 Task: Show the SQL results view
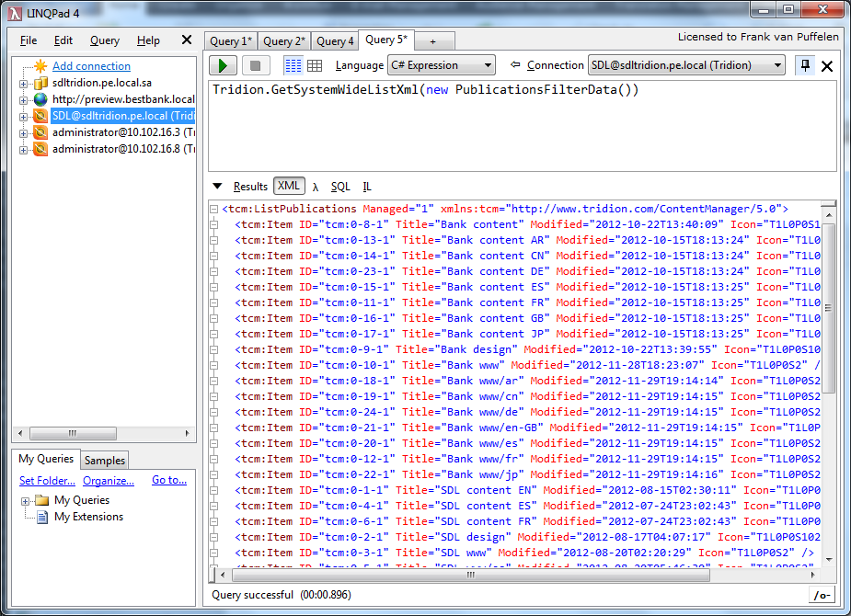click(340, 187)
